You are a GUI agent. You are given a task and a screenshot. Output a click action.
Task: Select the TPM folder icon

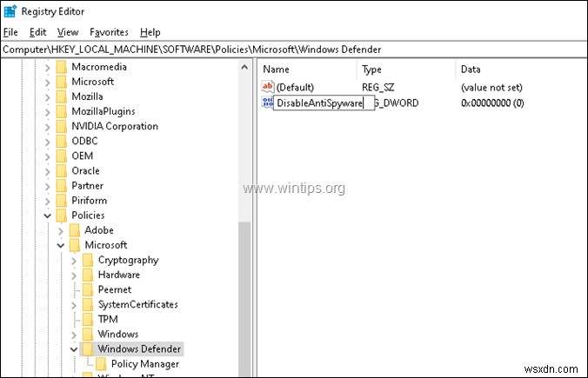click(x=88, y=319)
